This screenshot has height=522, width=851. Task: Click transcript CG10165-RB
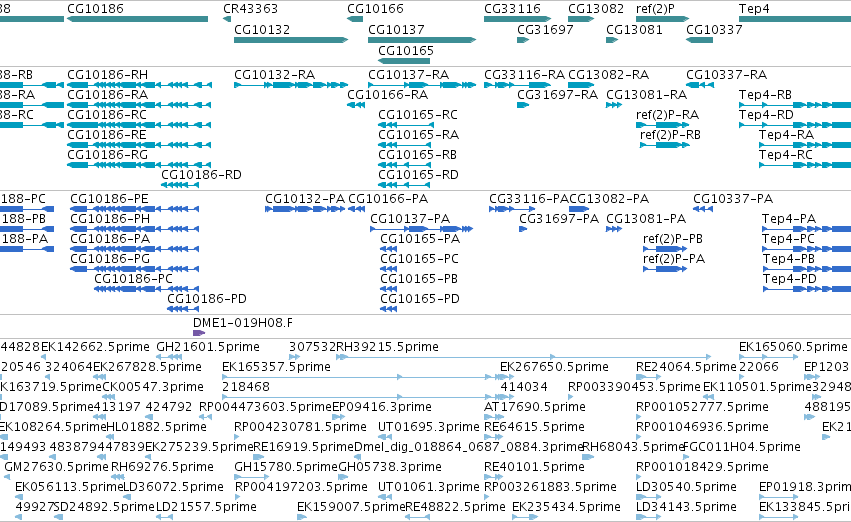pyautogui.click(x=404, y=165)
